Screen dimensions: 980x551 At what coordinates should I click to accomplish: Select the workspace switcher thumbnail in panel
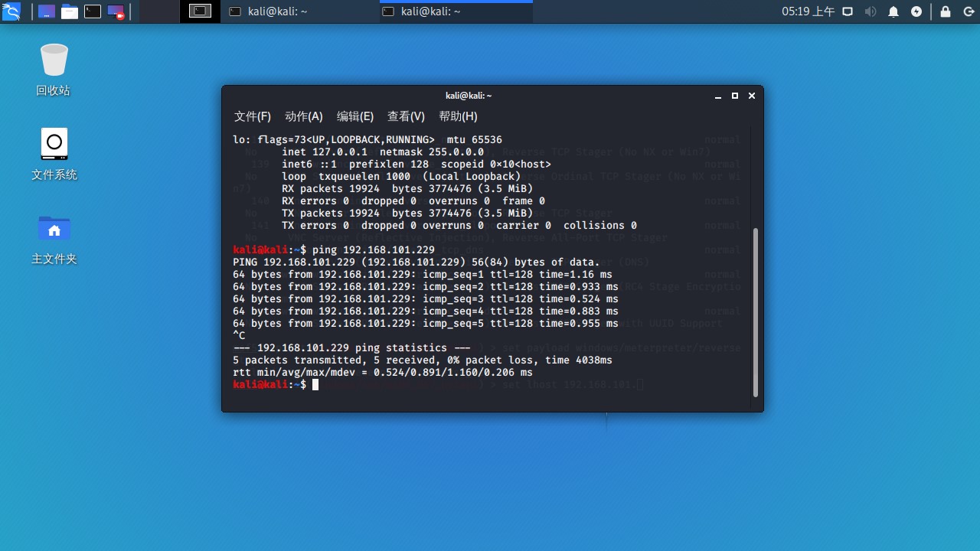click(x=200, y=11)
